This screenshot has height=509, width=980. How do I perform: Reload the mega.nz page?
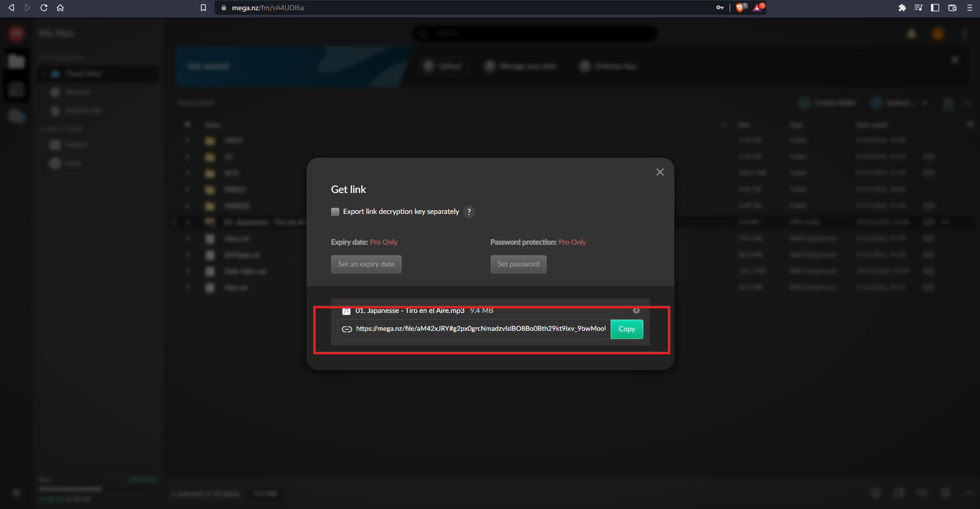[44, 8]
